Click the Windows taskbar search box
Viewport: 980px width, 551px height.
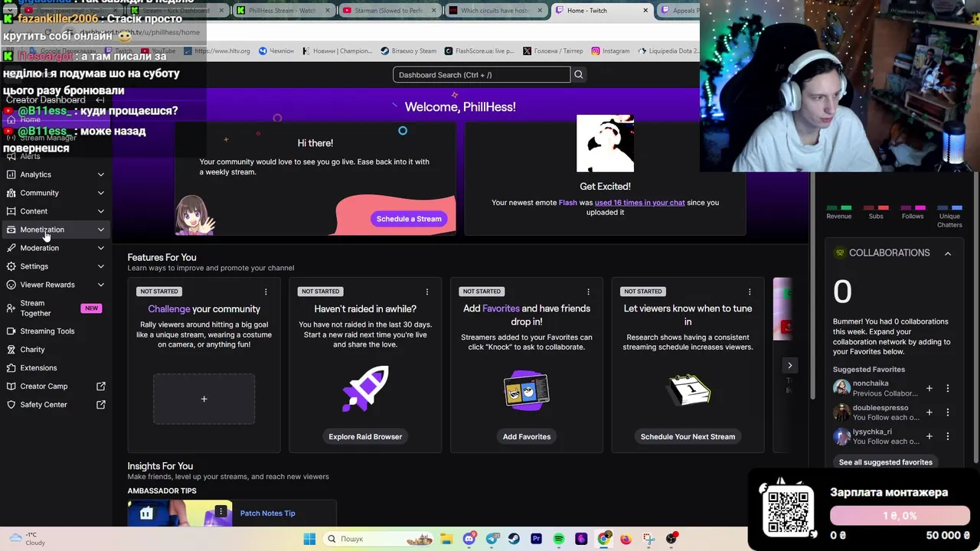[379, 539]
